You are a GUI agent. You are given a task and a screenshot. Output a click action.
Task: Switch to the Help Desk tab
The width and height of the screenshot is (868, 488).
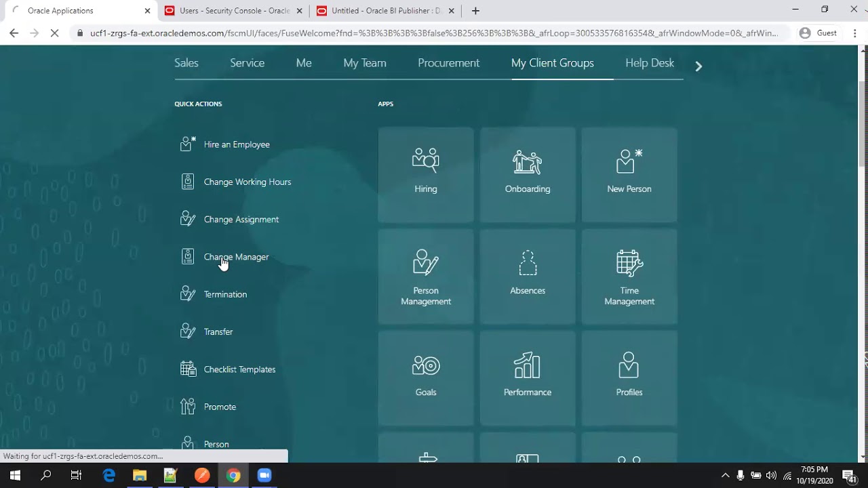coord(650,63)
